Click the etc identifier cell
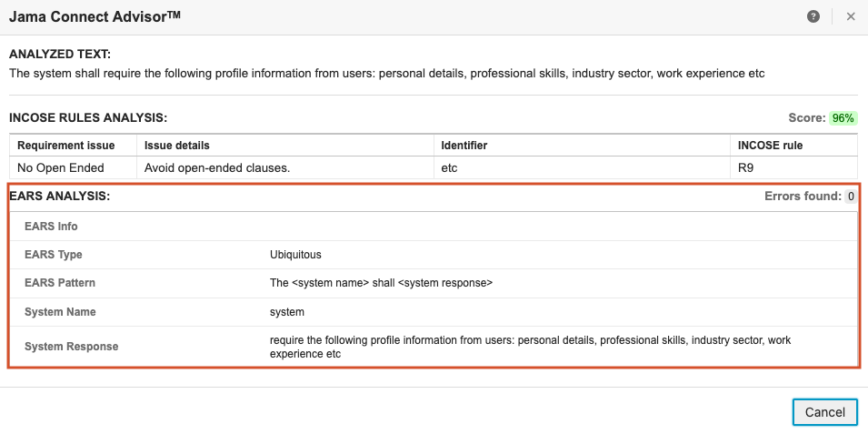Screen dimensions: 868x434 coord(449,167)
